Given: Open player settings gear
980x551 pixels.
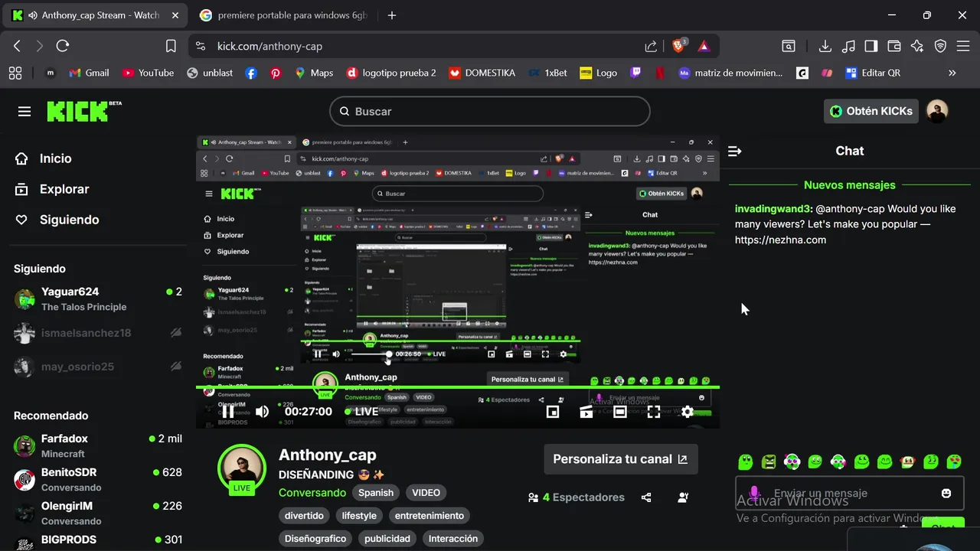Looking at the screenshot, I should pyautogui.click(x=688, y=412).
